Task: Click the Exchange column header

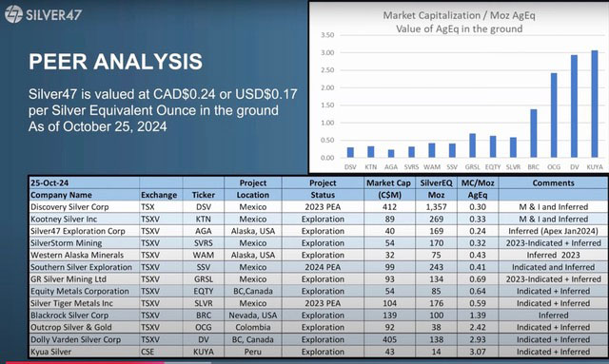Action: tap(159, 195)
